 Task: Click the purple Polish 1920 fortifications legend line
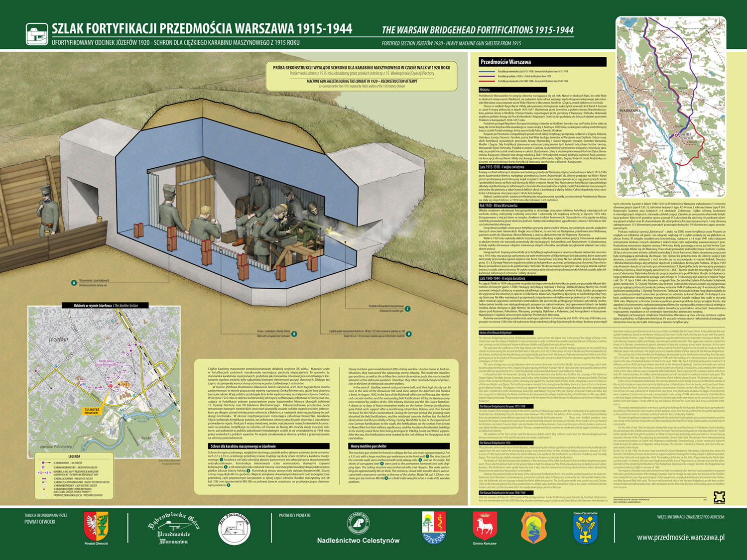click(x=488, y=76)
